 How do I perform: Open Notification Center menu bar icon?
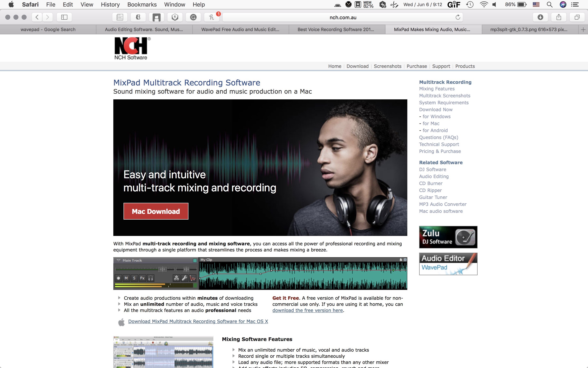pyautogui.click(x=575, y=4)
